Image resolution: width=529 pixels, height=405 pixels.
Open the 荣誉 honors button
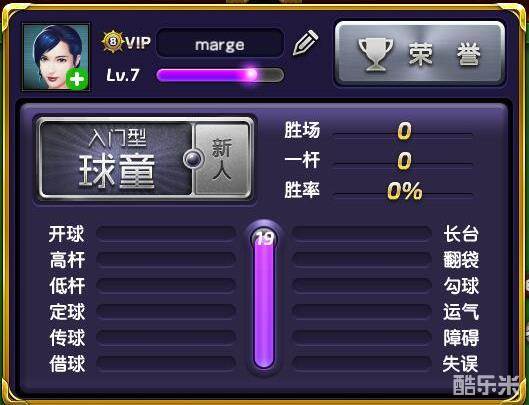pyautogui.click(x=419, y=54)
